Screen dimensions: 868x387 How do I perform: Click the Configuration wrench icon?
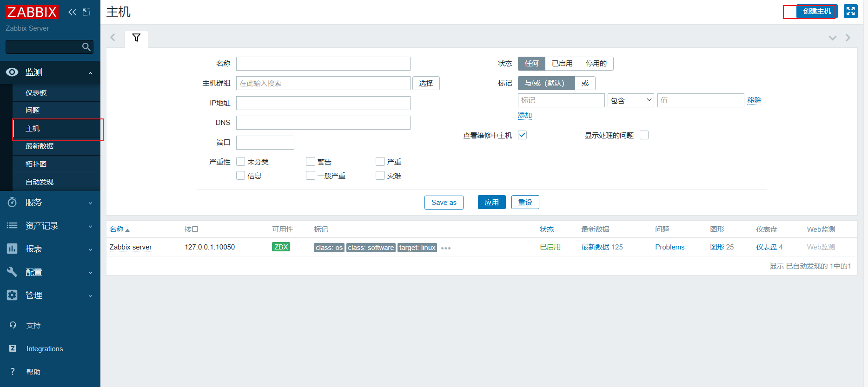12,272
